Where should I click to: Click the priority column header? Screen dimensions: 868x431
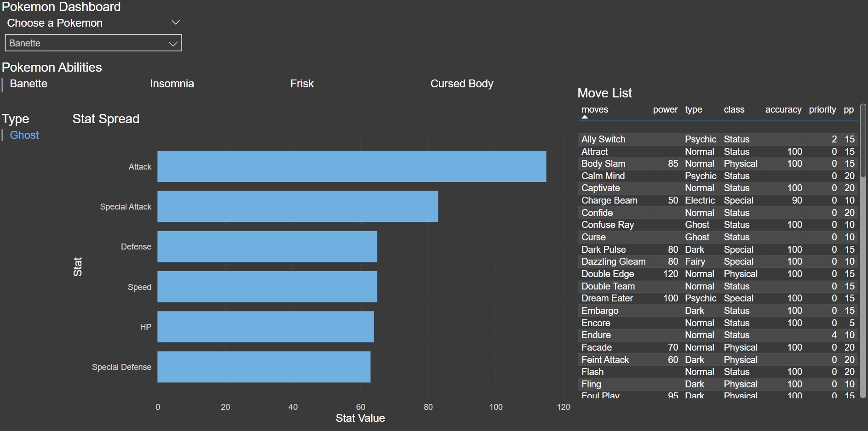822,110
